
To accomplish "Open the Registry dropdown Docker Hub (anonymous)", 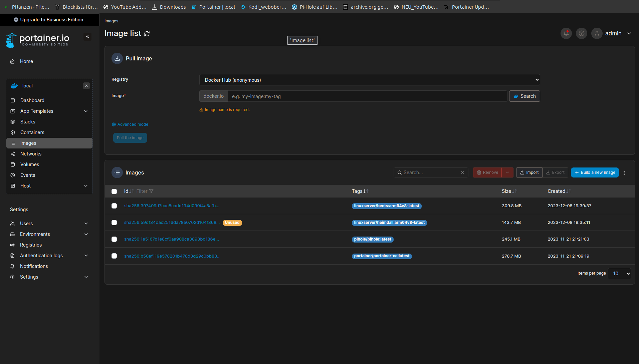I will pyautogui.click(x=370, y=80).
